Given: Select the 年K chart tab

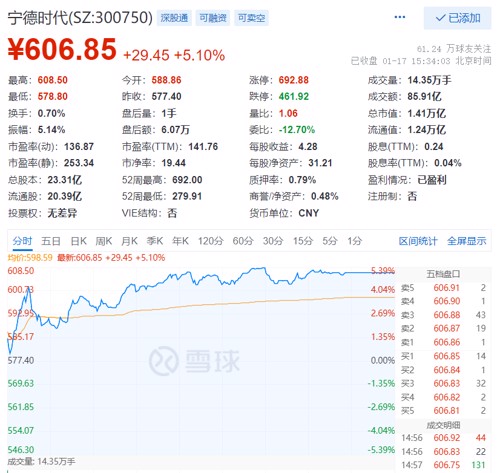Looking at the screenshot, I should pos(180,241).
